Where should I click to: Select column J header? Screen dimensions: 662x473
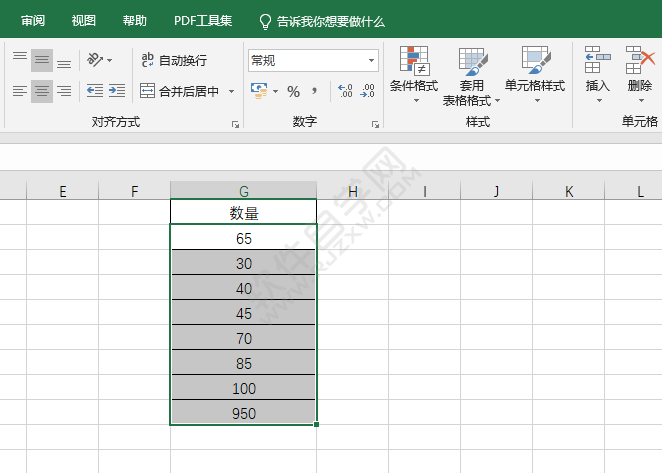(496, 191)
